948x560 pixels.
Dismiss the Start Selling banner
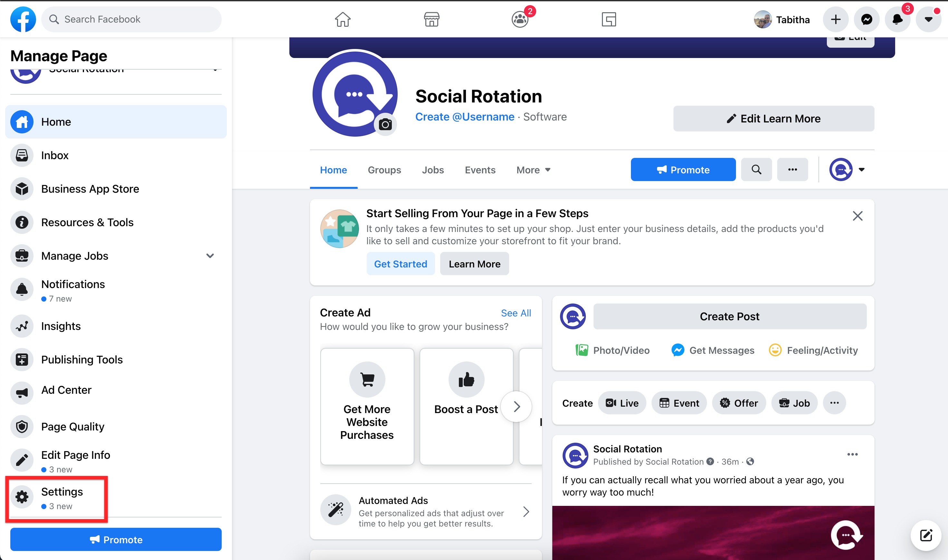click(x=857, y=216)
